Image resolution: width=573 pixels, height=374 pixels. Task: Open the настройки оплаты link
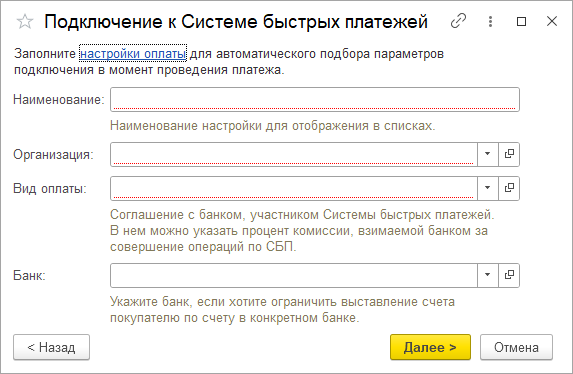[133, 54]
